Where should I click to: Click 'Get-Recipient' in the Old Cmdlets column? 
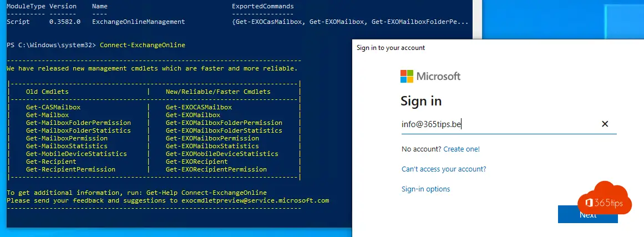(51, 162)
